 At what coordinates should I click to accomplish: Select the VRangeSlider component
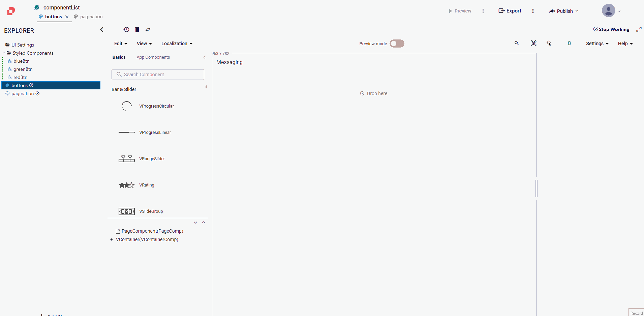coord(152,159)
